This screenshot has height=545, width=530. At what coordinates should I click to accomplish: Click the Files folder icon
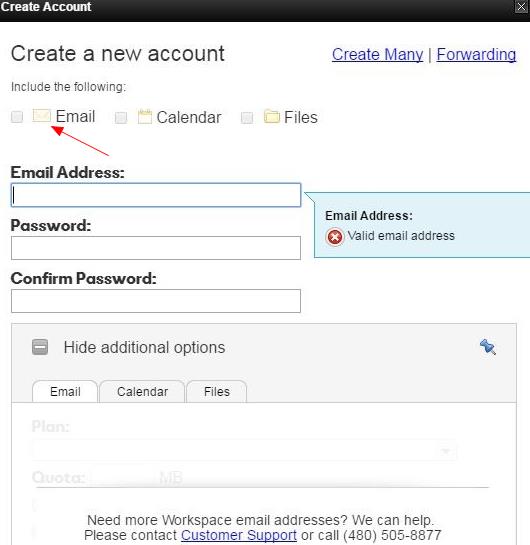pos(272,116)
